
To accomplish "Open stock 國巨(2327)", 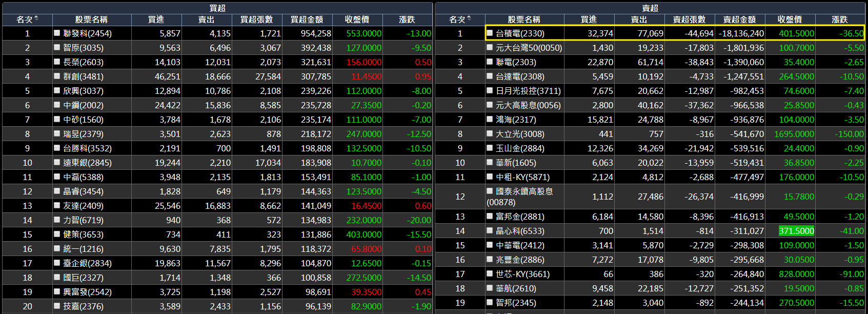I will (83, 278).
